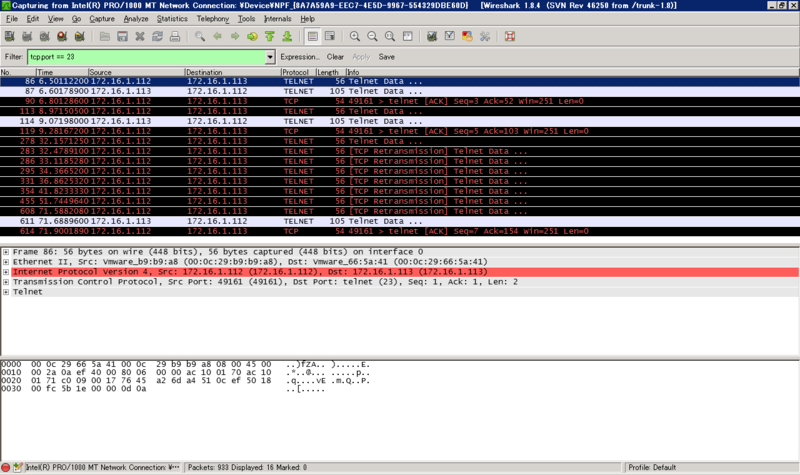Sort by the Source column header
The width and height of the screenshot is (800, 475).
(x=136, y=72)
